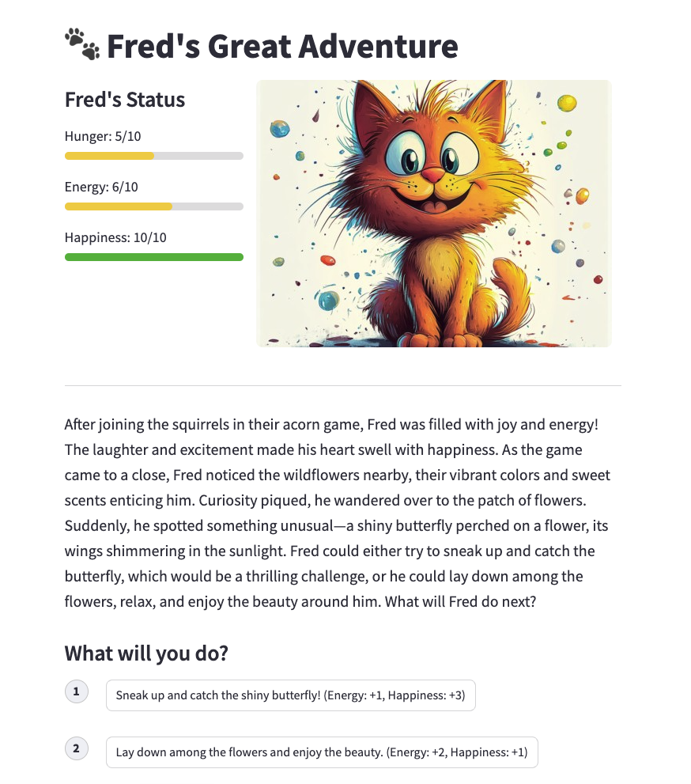Click the "Happiness: 10/10" label
691x784 pixels.
pyautogui.click(x=115, y=237)
